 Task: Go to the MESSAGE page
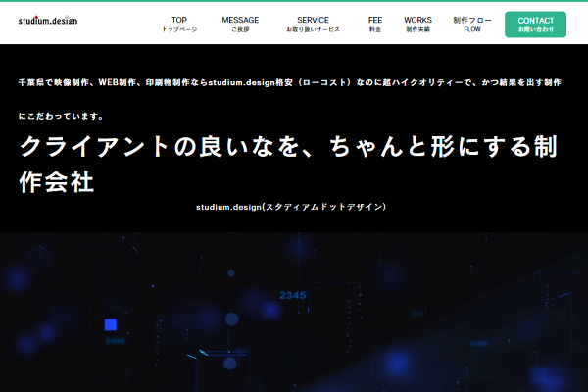tap(240, 24)
